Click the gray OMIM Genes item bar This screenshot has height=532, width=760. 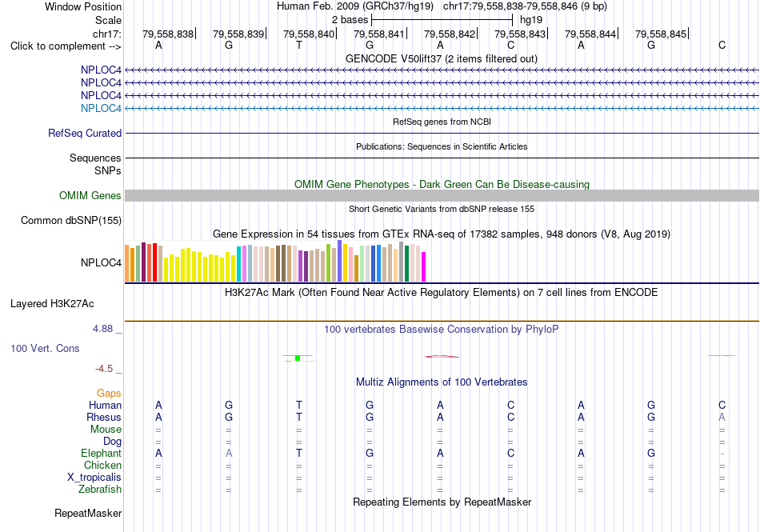[442, 196]
